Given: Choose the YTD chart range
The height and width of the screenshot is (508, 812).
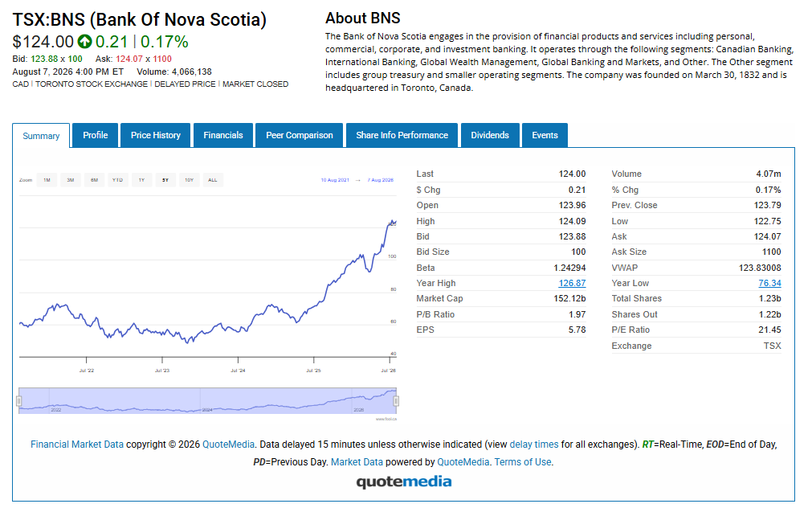Looking at the screenshot, I should [117, 180].
